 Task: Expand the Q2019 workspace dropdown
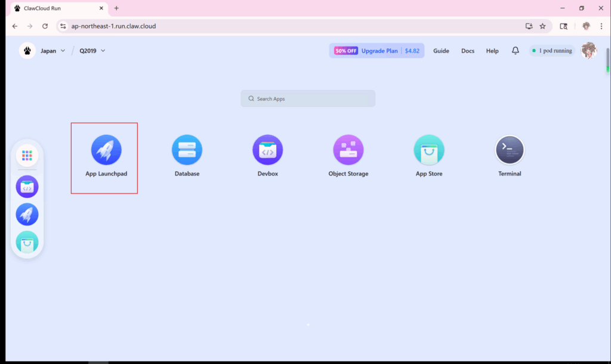click(92, 51)
